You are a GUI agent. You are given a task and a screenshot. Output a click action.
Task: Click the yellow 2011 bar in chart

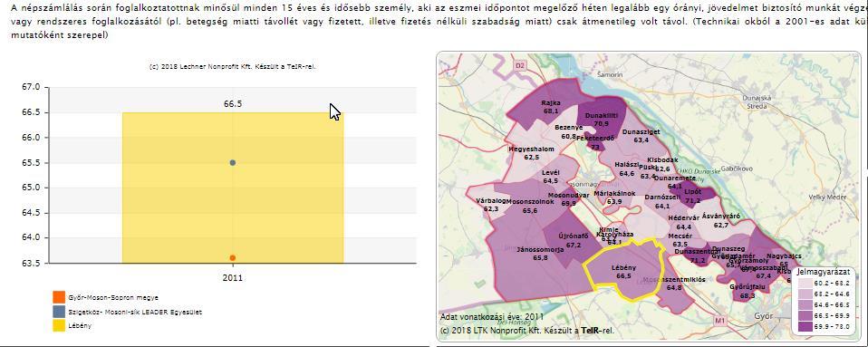click(x=233, y=188)
